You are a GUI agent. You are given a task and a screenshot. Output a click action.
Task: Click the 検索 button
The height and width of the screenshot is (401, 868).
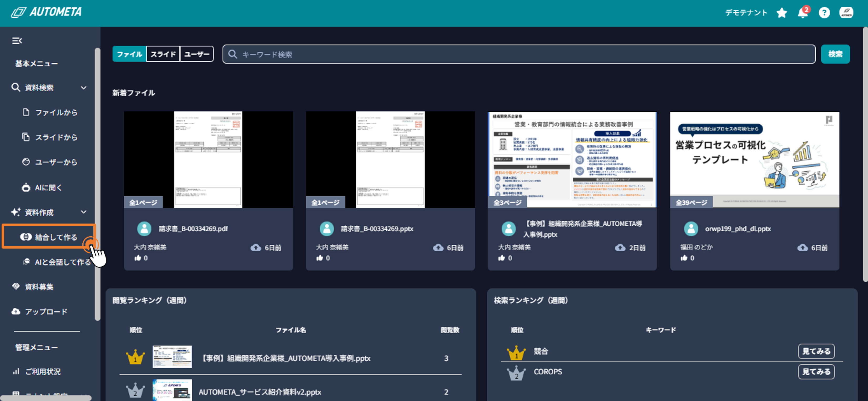835,54
